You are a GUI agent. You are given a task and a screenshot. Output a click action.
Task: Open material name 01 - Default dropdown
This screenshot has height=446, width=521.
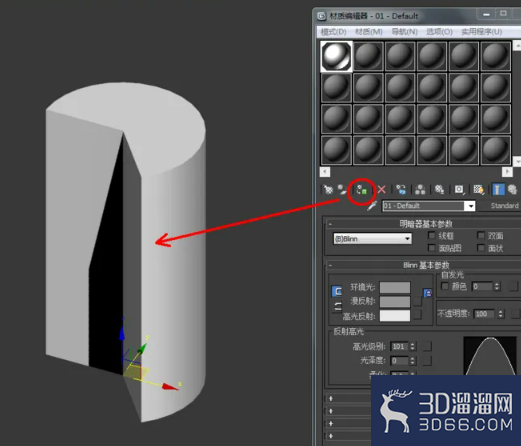pyautogui.click(x=470, y=206)
